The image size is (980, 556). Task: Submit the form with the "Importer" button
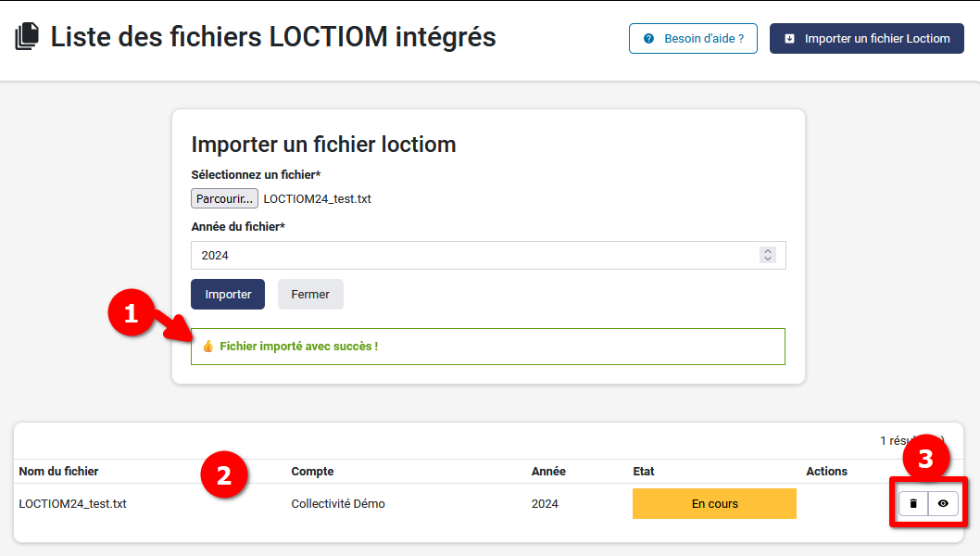click(228, 294)
